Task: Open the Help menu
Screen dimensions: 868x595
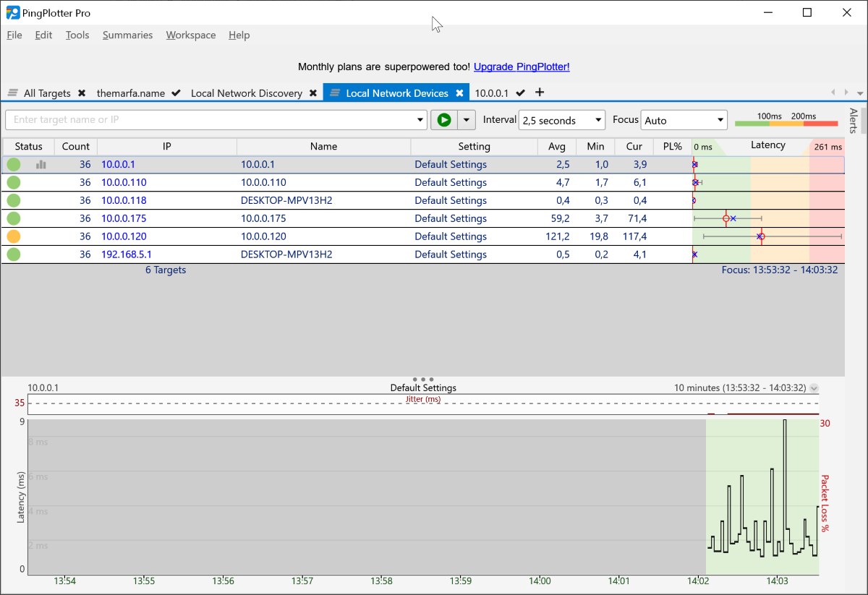Action: pyautogui.click(x=239, y=35)
